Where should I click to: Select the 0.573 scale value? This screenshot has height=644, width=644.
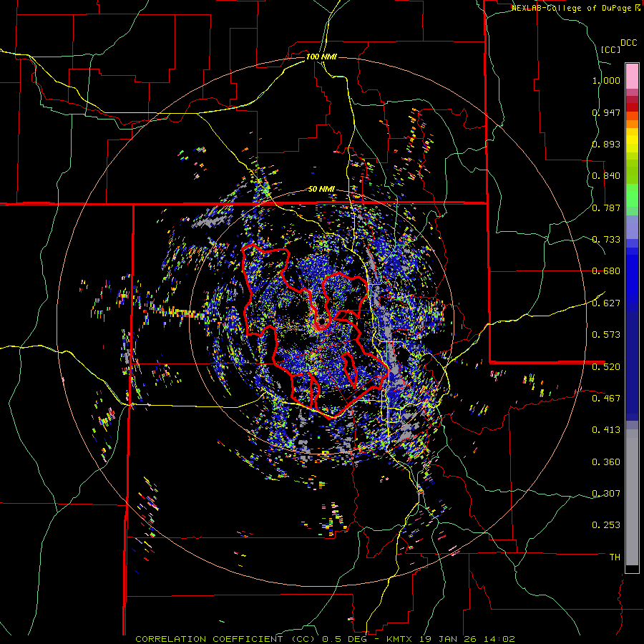606,335
